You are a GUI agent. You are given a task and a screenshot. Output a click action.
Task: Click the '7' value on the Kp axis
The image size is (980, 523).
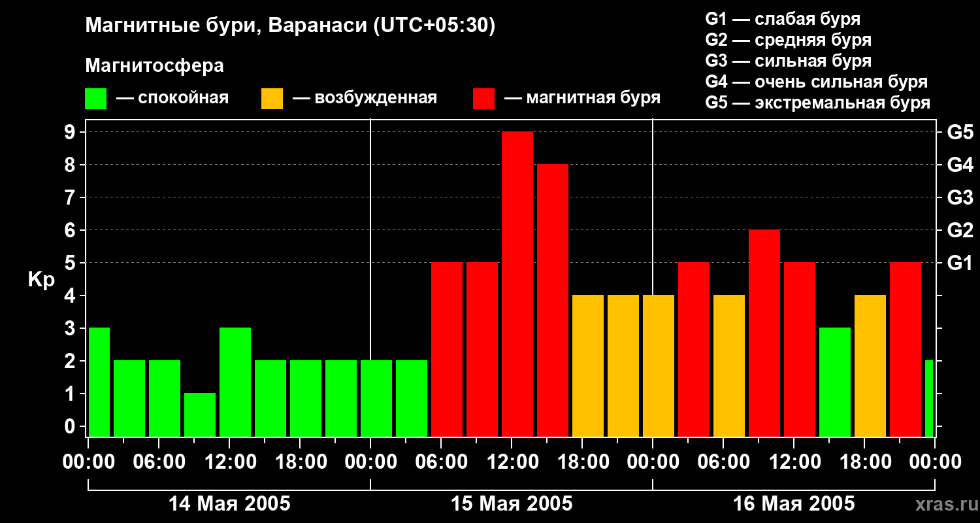[71, 198]
